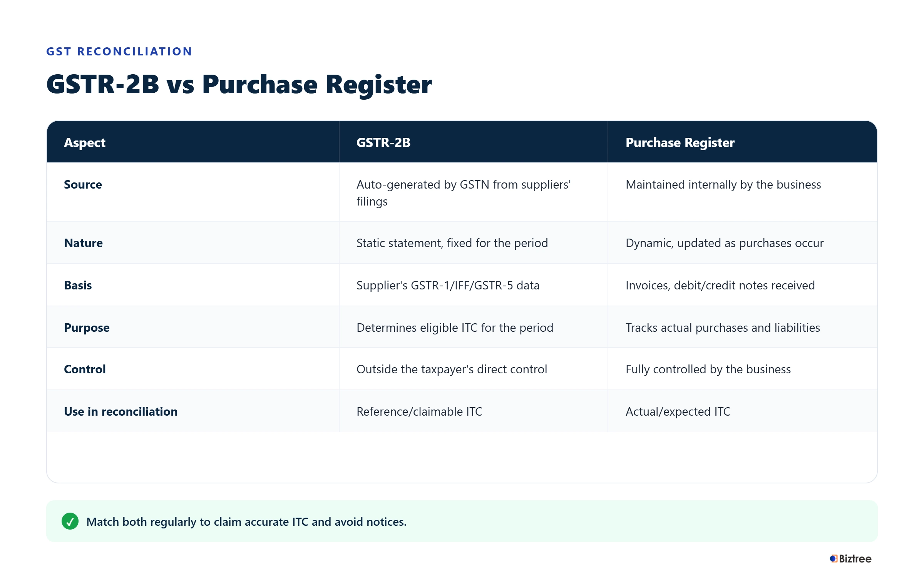
Task: Click 'Static statement, fixed for the period' cell
Action: (473, 242)
